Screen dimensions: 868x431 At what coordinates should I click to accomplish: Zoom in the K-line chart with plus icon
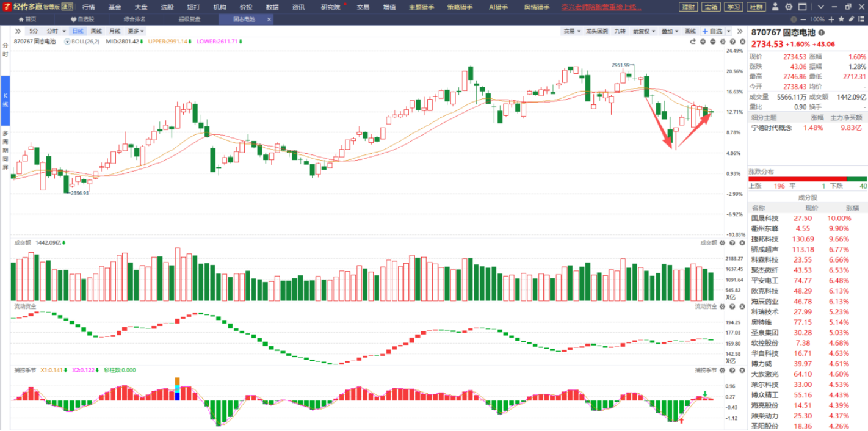703,42
